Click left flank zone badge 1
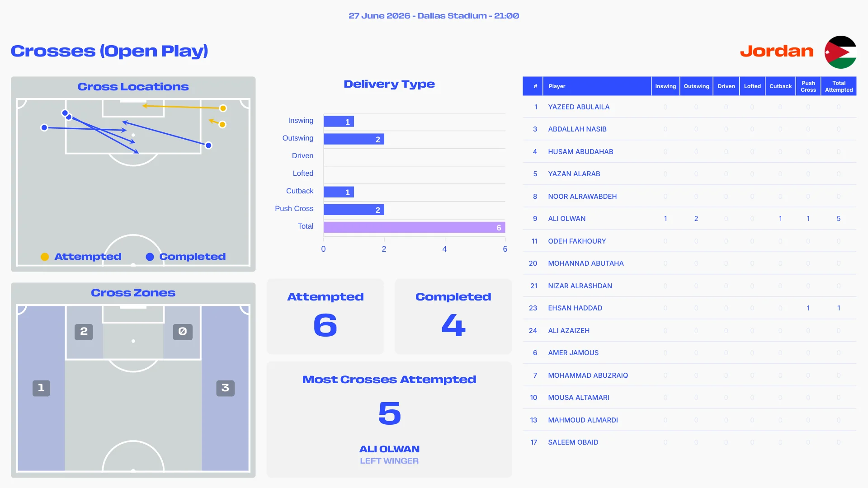The image size is (868, 488). [x=41, y=388]
